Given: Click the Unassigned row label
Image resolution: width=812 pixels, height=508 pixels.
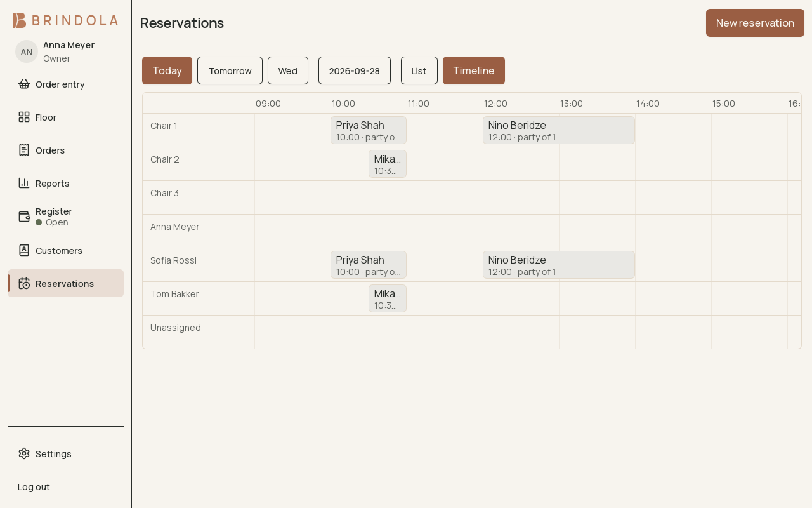Looking at the screenshot, I should (176, 328).
